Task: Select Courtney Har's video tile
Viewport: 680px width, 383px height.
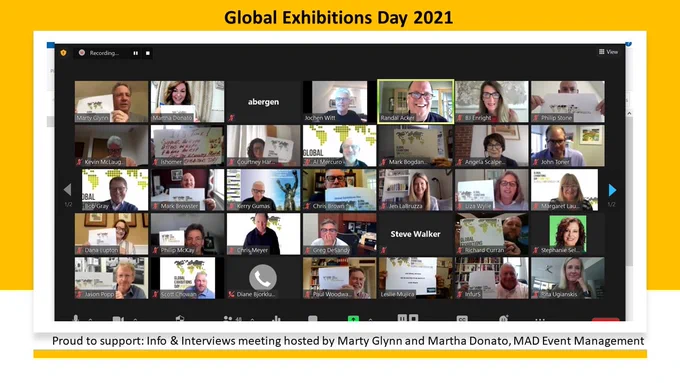Action: tap(263, 146)
